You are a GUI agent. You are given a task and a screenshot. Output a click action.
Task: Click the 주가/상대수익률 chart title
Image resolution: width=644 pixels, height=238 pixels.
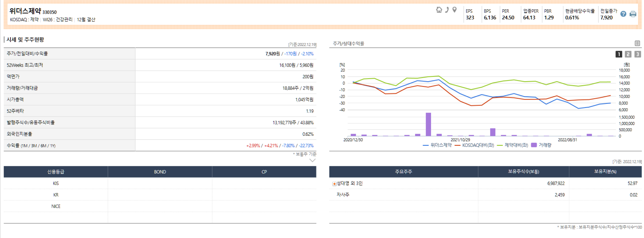point(348,44)
